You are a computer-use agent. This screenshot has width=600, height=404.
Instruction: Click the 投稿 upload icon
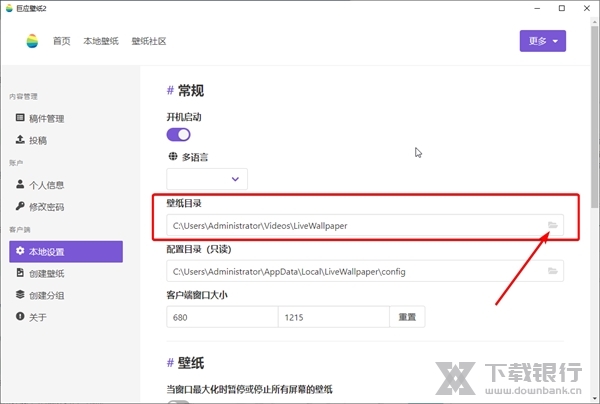point(20,139)
